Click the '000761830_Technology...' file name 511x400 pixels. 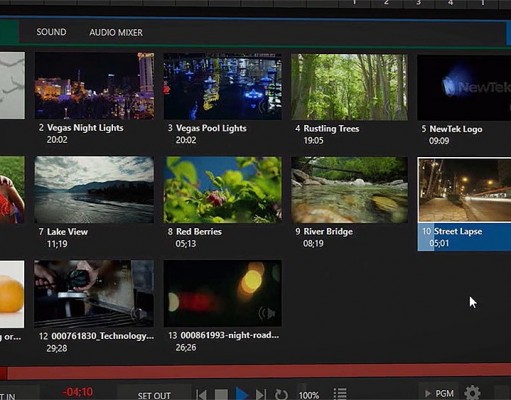coord(103,336)
